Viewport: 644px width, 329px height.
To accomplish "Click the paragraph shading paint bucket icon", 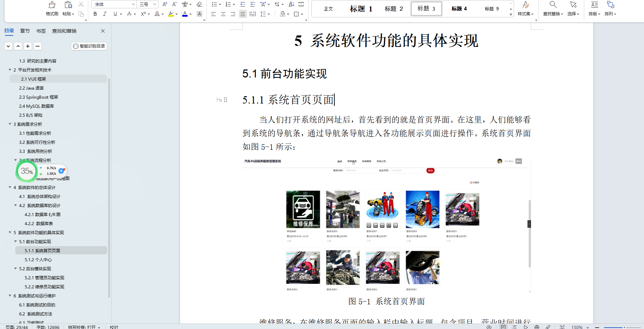I will tap(283, 14).
